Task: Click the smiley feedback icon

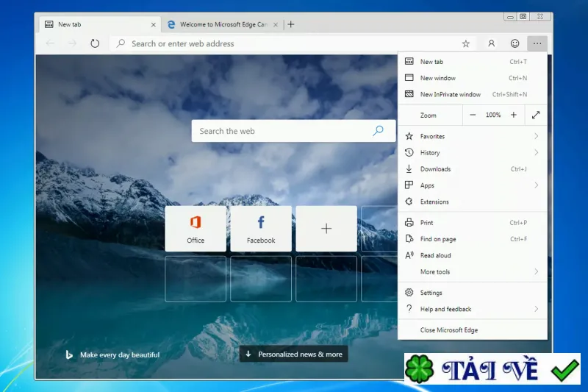Action: (x=515, y=43)
